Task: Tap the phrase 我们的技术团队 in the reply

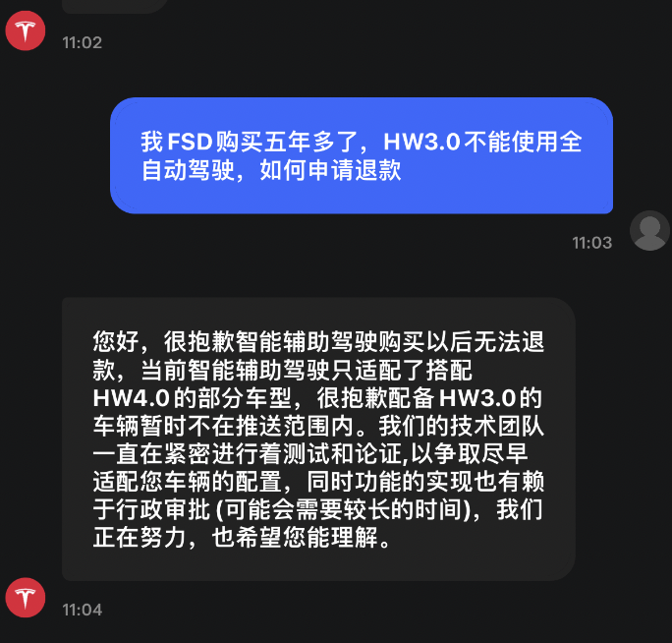Action: (x=461, y=426)
